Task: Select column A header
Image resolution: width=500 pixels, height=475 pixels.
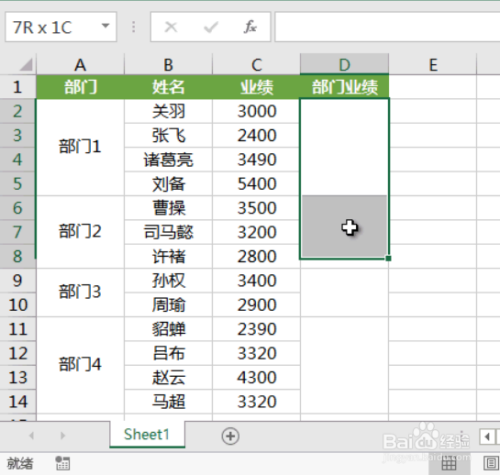Action: coord(80,64)
